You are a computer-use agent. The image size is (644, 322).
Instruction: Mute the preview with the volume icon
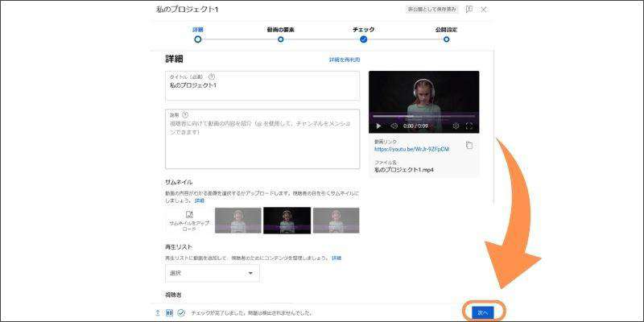(394, 126)
